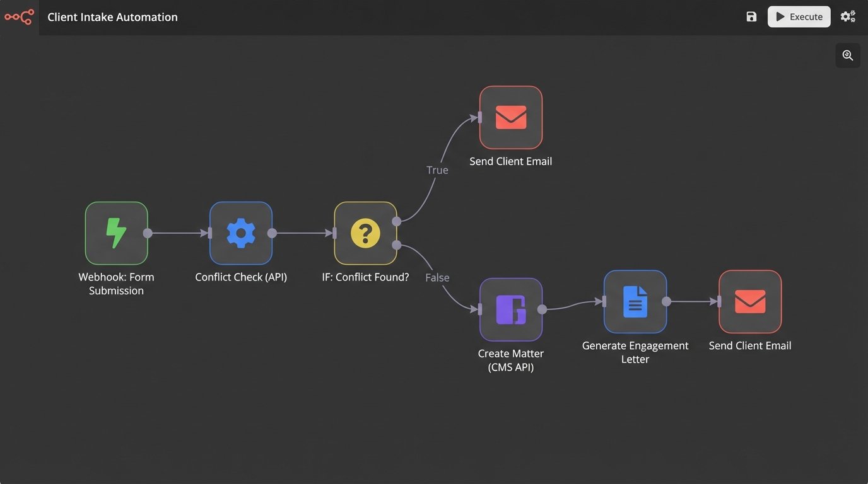Click the upper True output port of the IF node
868x484 pixels.
point(396,221)
